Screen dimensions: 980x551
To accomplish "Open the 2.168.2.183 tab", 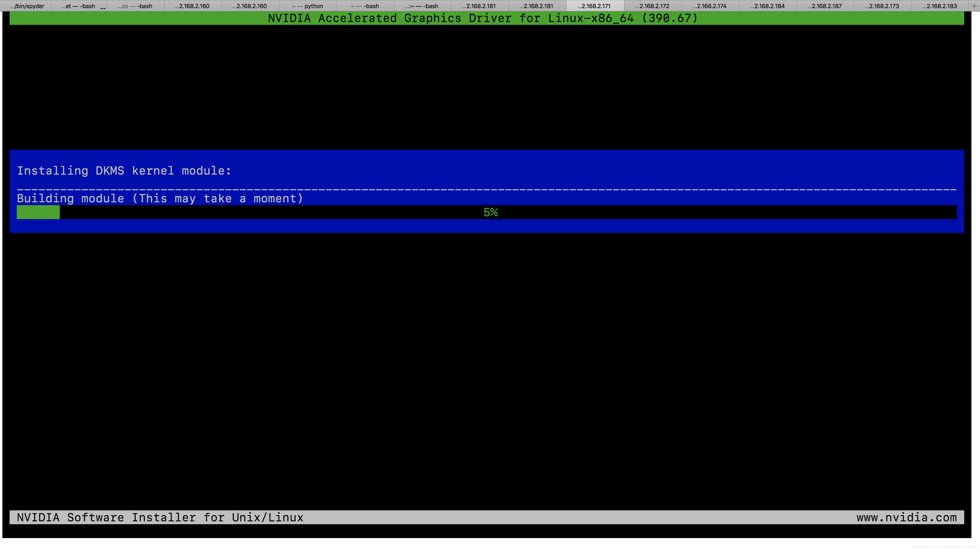I will point(940,6).
